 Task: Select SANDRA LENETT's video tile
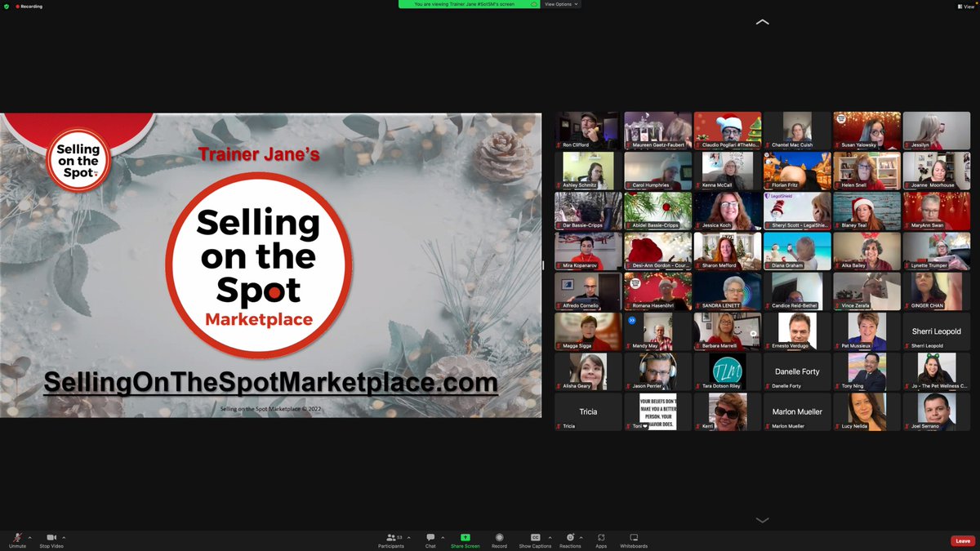tap(728, 291)
